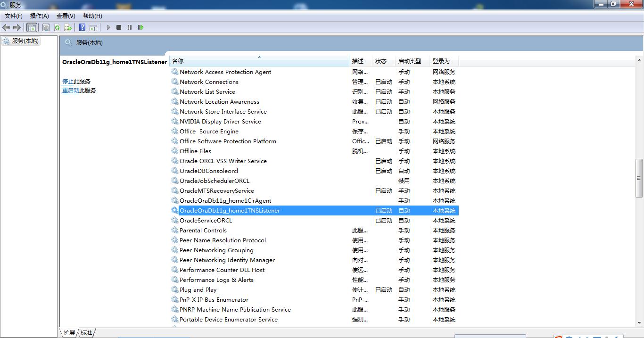Select the Export List toolbar icon

[68, 27]
